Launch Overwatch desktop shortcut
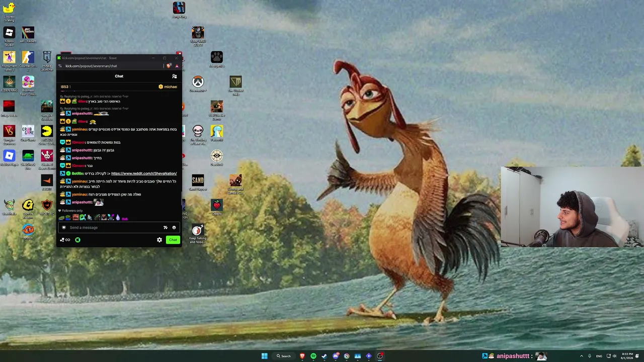This screenshot has width=644, height=362. point(198,83)
